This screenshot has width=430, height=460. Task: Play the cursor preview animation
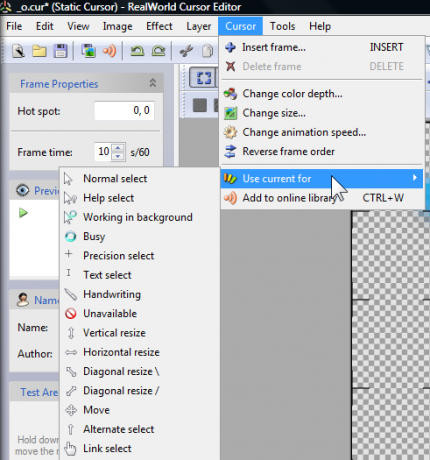[23, 213]
